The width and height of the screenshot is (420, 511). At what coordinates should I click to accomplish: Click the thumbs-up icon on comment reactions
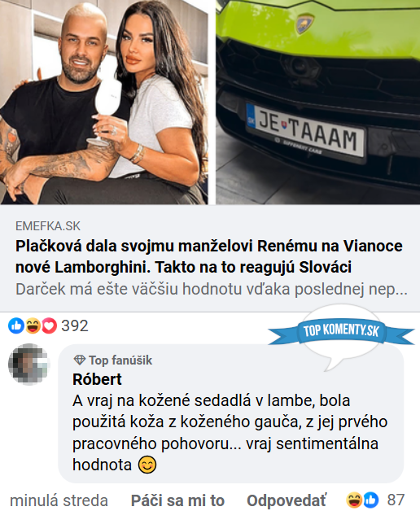click(371, 500)
